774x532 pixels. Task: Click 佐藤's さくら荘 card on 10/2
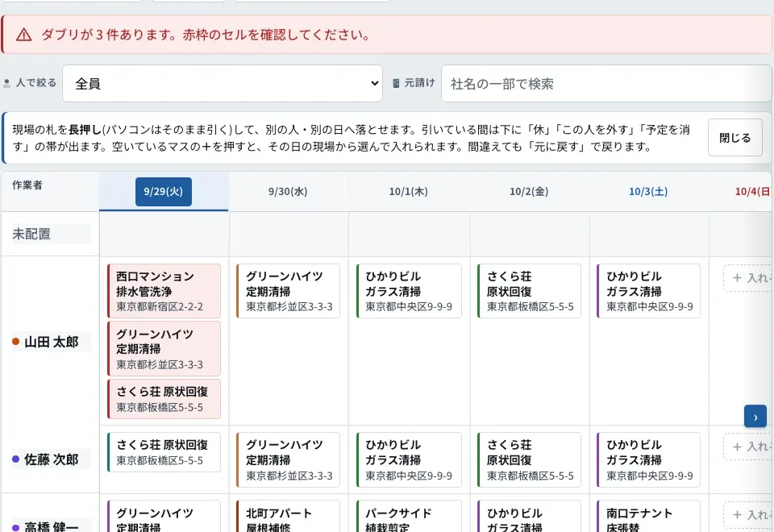tap(529, 460)
